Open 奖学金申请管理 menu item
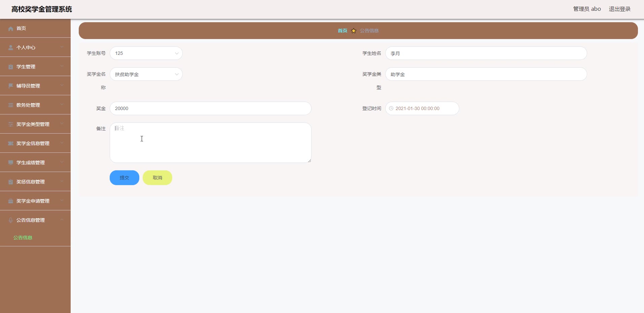The width and height of the screenshot is (644, 313). (35, 201)
